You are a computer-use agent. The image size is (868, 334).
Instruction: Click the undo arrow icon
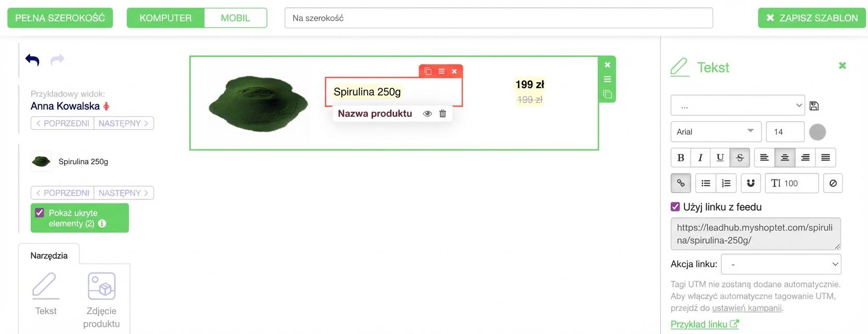[32, 60]
